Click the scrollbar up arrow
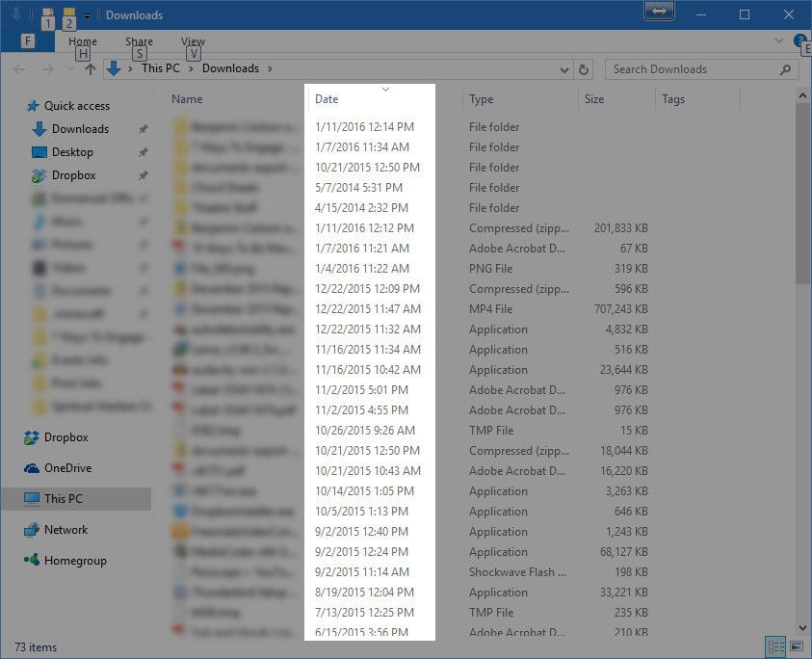812x659 pixels. (x=802, y=95)
